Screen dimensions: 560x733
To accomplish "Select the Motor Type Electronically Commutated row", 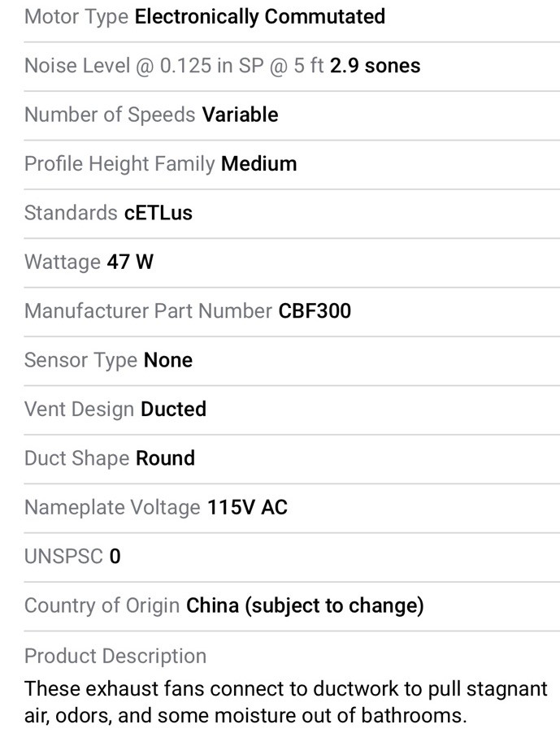I will (292, 17).
